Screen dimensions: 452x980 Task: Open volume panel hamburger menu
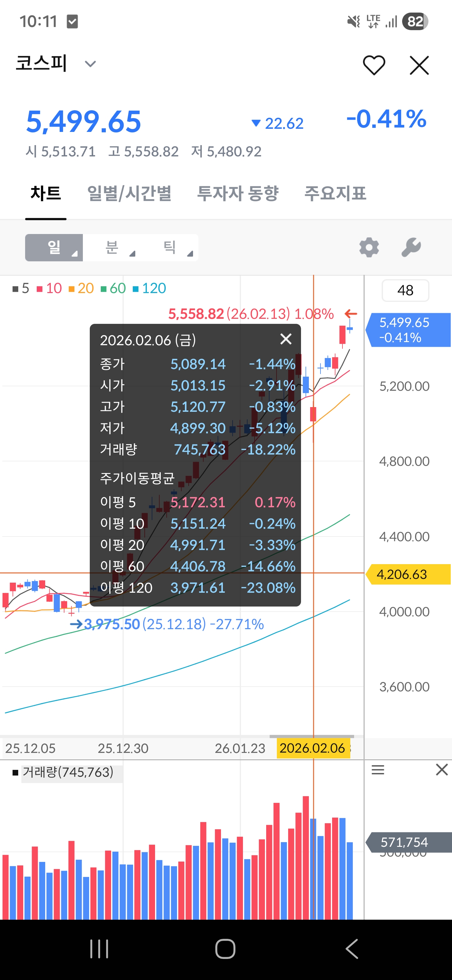point(378,770)
